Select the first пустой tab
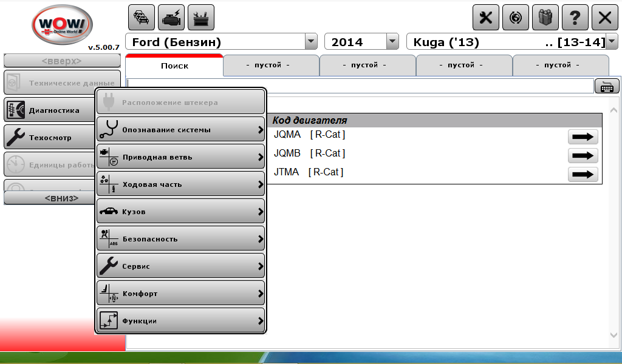The height and width of the screenshot is (364, 622). point(272,65)
